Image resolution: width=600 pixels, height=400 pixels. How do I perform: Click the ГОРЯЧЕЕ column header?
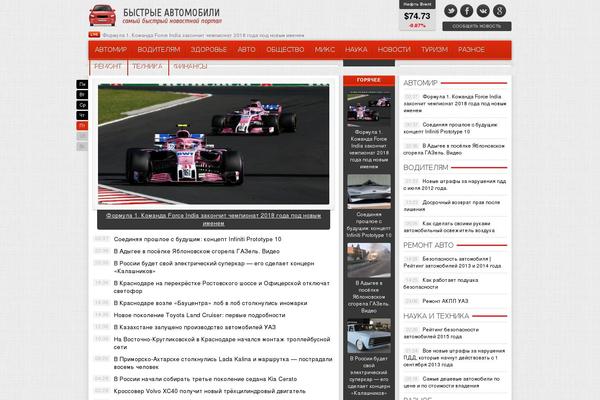click(369, 80)
